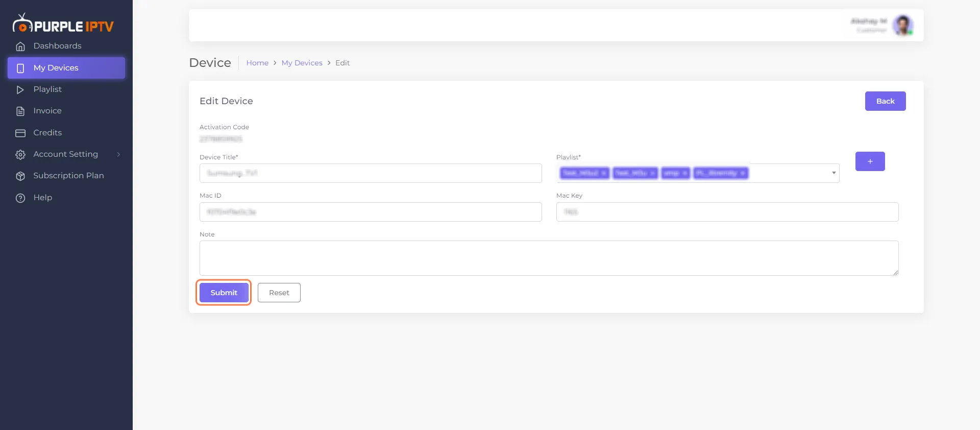Click the blurred user name in header
The image size is (980, 430).
[x=869, y=21]
